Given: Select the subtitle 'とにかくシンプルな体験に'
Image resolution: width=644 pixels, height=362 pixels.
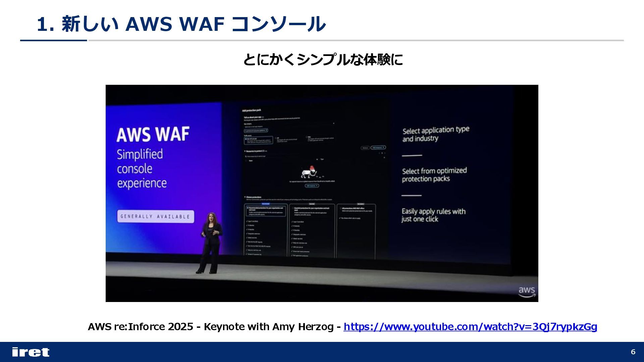Looking at the screenshot, I should [323, 60].
